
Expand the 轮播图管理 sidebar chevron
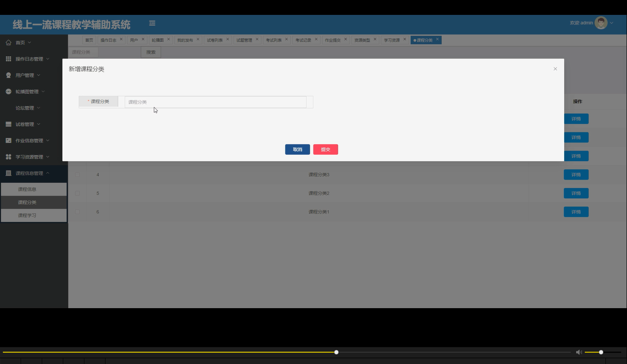pos(43,91)
